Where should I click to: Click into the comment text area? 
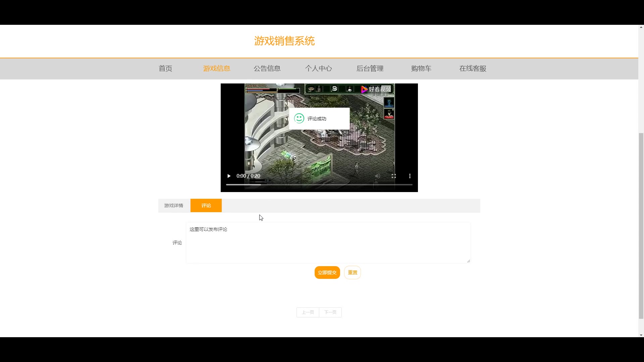[328, 243]
